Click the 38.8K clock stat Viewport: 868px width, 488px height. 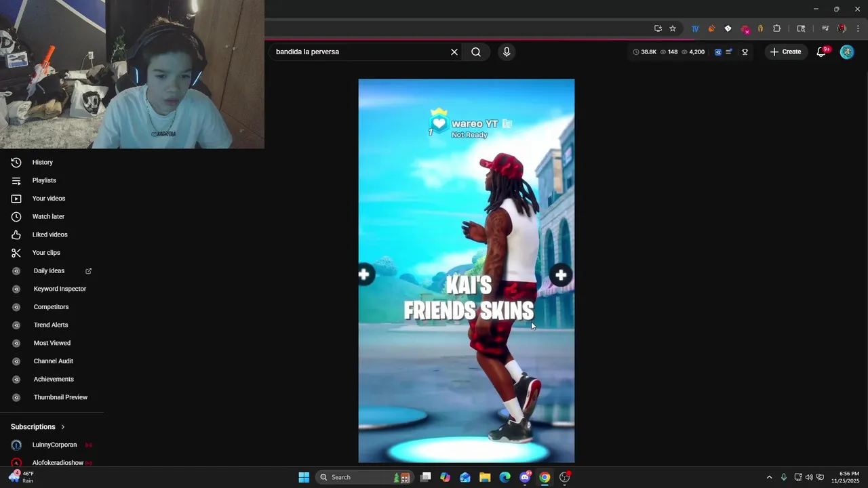(645, 52)
